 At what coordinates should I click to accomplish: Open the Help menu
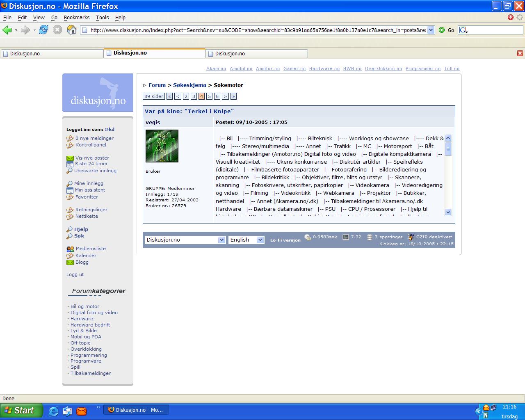tap(120, 18)
